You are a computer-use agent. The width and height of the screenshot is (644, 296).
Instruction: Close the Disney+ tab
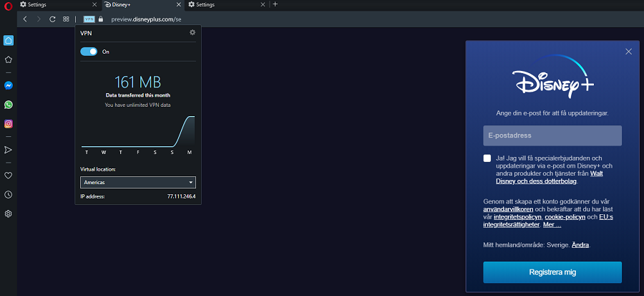(x=179, y=4)
